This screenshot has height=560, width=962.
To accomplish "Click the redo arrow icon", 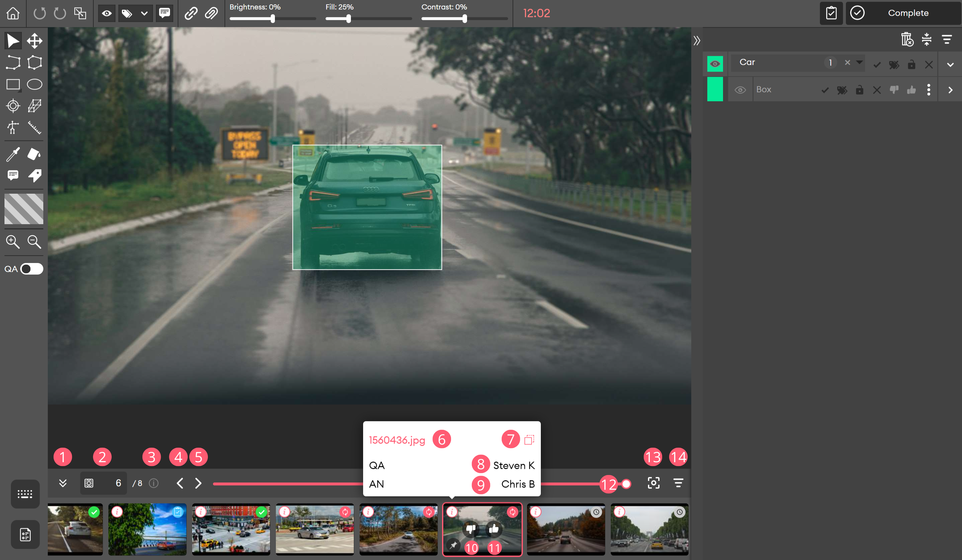I will (x=60, y=13).
